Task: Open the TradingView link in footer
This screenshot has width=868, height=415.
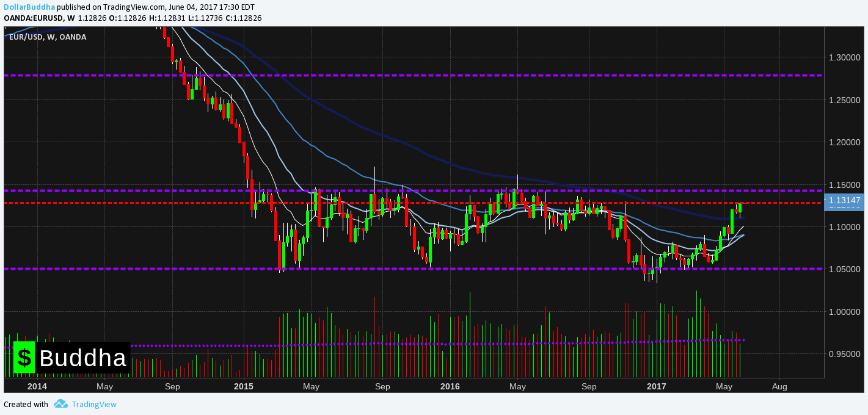Action: tap(94, 404)
